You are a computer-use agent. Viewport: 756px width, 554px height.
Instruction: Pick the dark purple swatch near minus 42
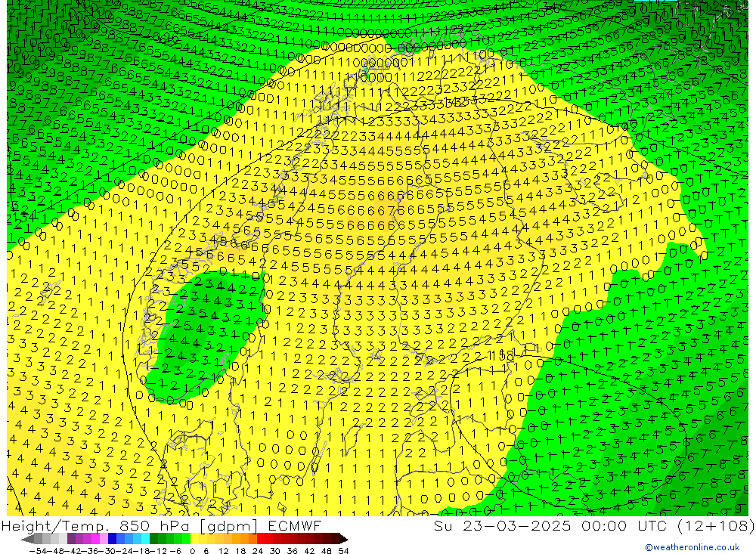coord(71,539)
